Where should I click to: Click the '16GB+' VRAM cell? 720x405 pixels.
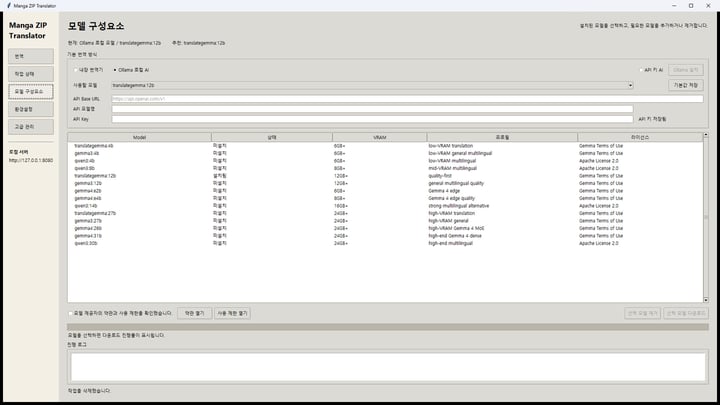click(341, 206)
